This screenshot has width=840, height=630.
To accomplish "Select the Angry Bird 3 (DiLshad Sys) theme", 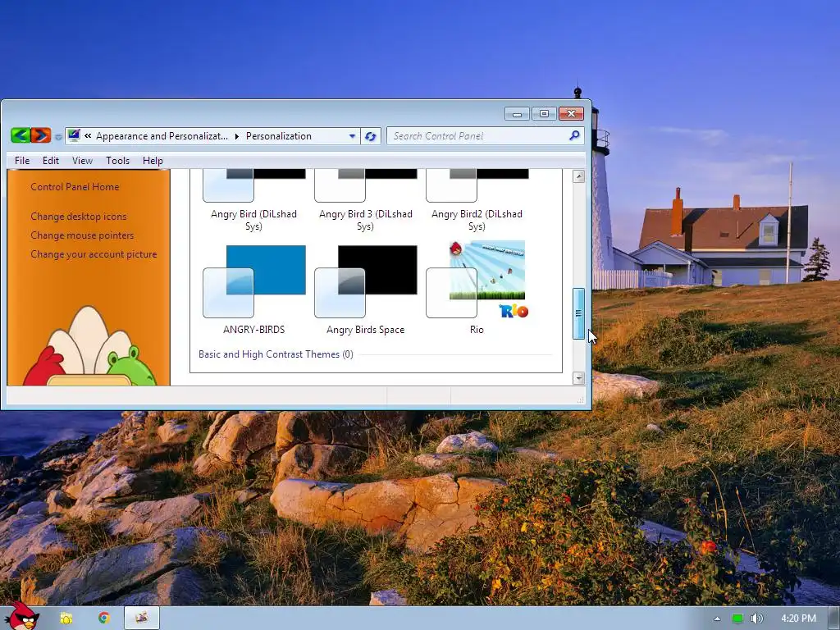I will point(365,201).
